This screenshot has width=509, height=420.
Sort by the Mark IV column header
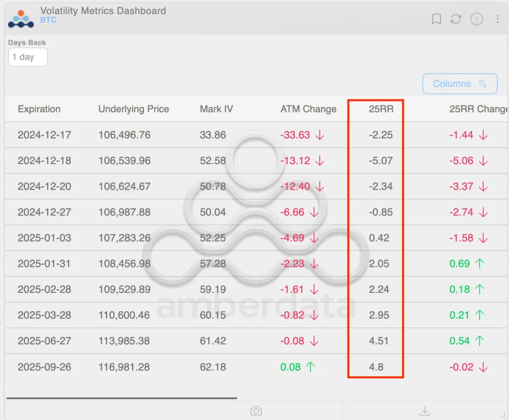[216, 109]
